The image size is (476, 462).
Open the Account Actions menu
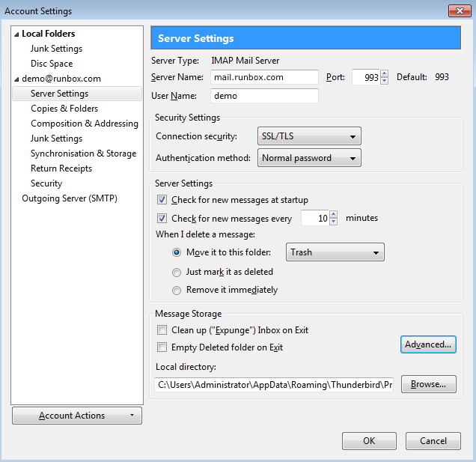pyautogui.click(x=77, y=416)
